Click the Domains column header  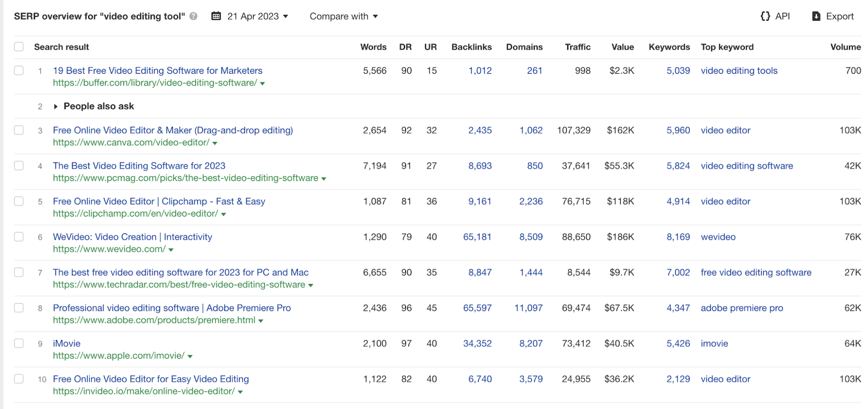click(x=524, y=47)
